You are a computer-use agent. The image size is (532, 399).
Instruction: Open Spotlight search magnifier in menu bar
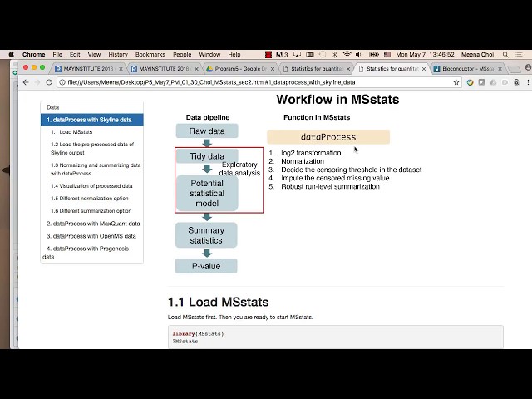[505, 54]
